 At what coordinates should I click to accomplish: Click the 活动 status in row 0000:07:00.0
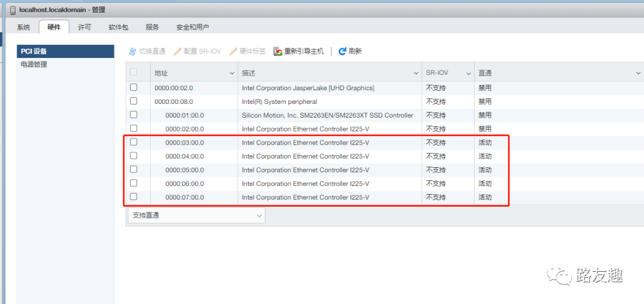tap(485, 198)
